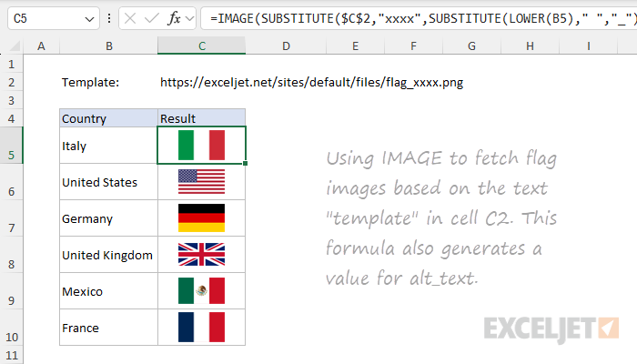Expand the Name Box dropdown arrow

tap(89, 19)
